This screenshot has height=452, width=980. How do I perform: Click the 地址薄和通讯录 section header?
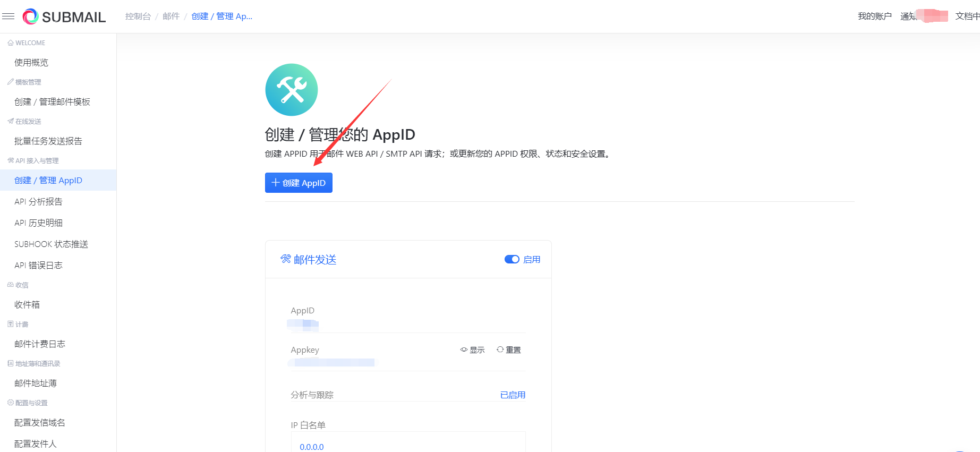coord(34,364)
